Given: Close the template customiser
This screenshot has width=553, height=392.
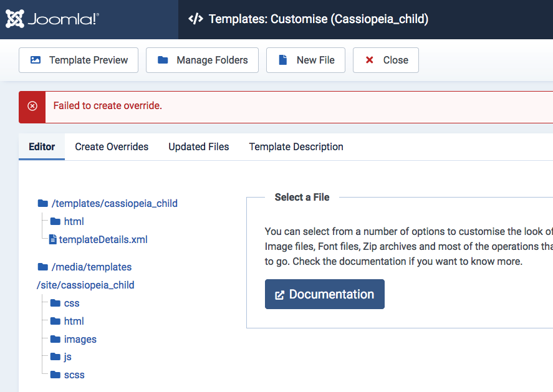Looking at the screenshot, I should (386, 60).
